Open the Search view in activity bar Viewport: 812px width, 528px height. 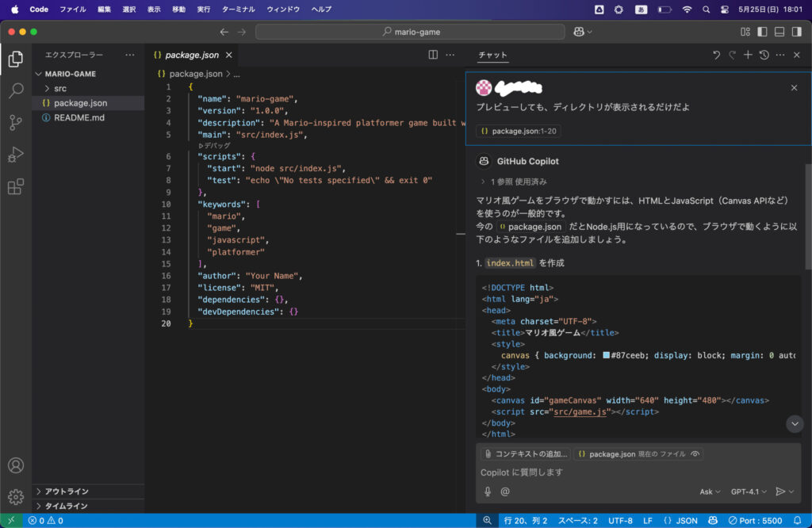coord(16,90)
